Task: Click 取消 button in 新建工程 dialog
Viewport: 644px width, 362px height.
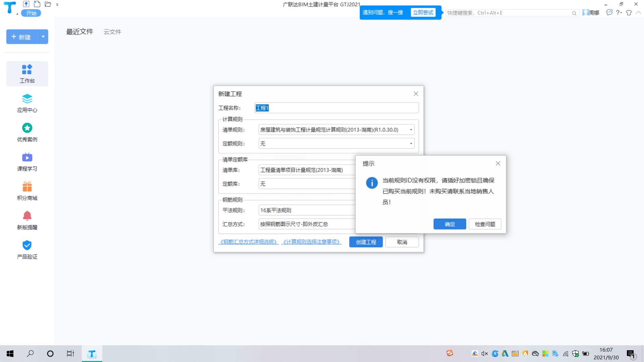Action: click(402, 242)
